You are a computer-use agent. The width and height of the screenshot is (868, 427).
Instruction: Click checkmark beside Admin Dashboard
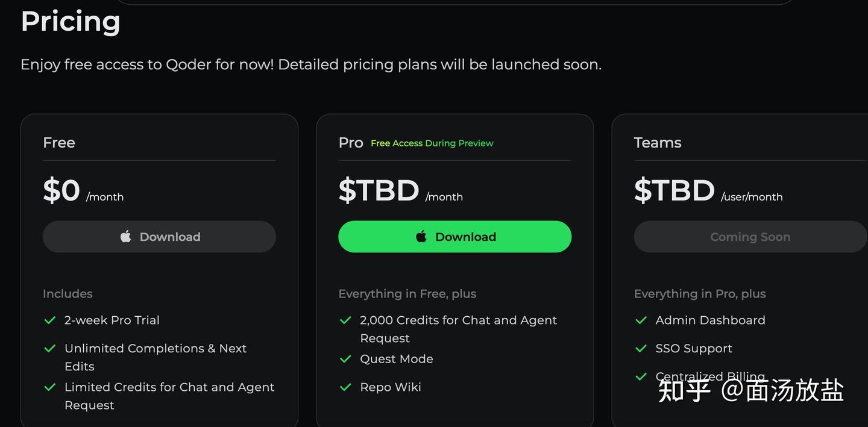click(641, 320)
